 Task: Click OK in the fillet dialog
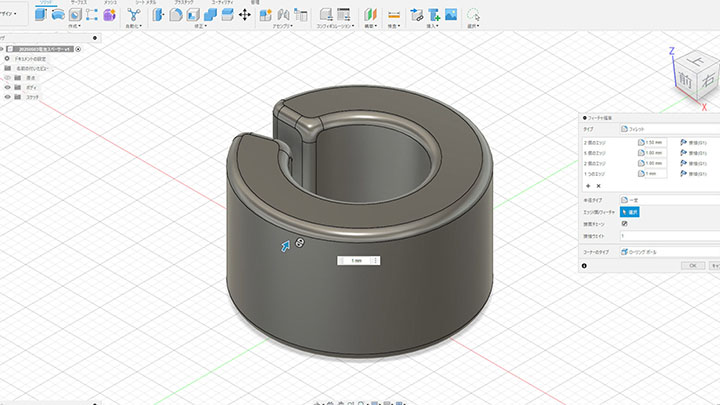pos(693,265)
